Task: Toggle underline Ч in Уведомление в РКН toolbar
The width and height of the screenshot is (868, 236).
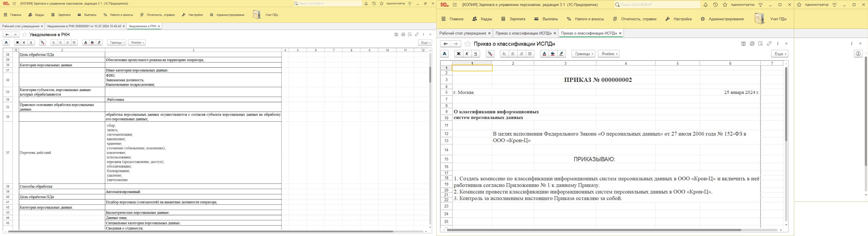Action: pyautogui.click(x=31, y=43)
